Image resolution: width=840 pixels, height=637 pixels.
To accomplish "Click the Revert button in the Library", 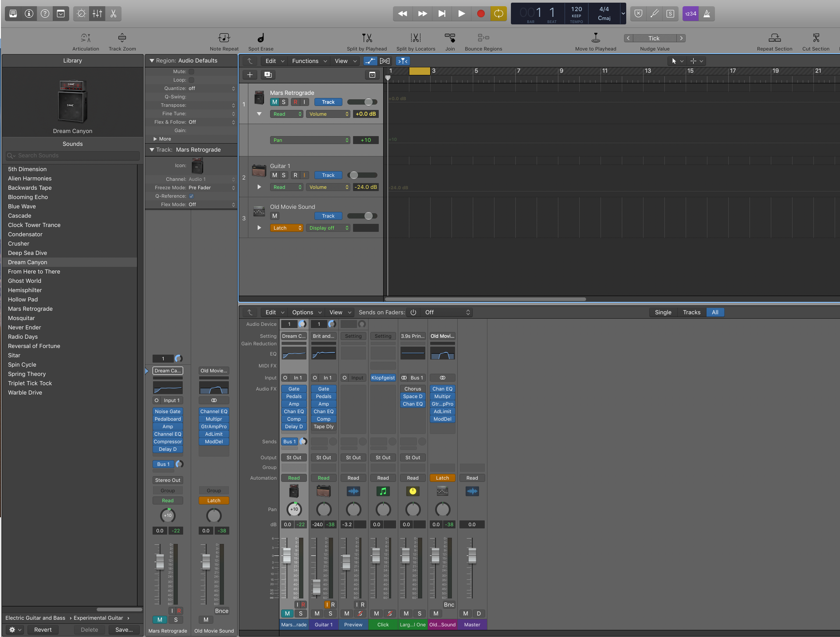I will 43,629.
